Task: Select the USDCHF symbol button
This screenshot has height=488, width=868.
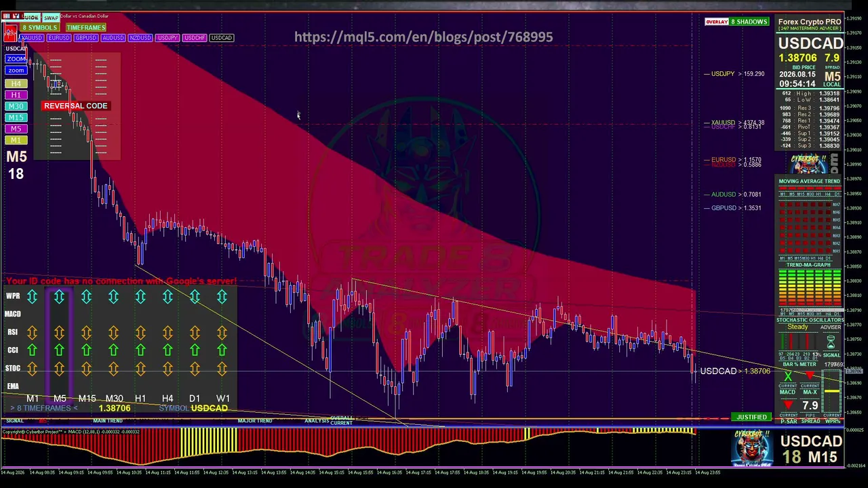Action: 195,38
